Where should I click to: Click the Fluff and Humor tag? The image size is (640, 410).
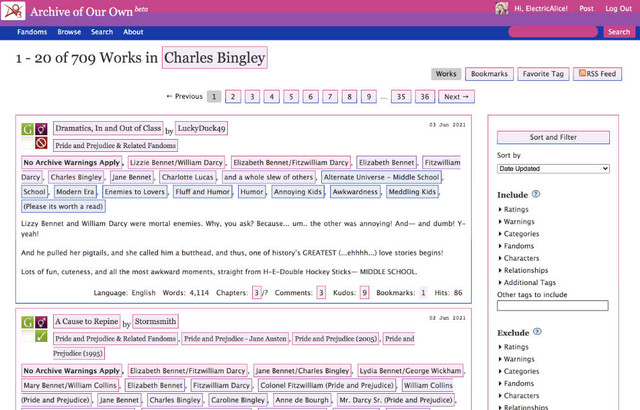point(203,192)
